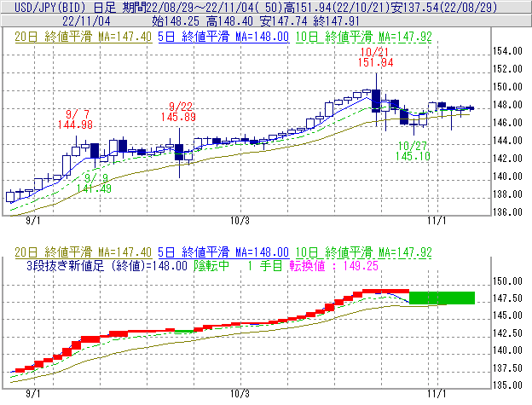
Task: Click the 5日 終値平滑 MA=148.00 legend in lower chart
Action: pos(223,252)
